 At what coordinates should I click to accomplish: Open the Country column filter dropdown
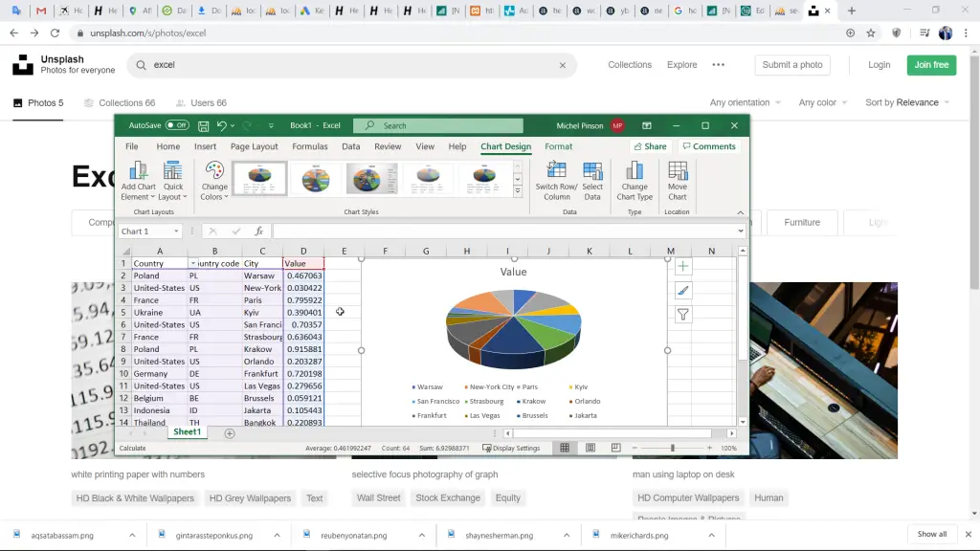(192, 264)
